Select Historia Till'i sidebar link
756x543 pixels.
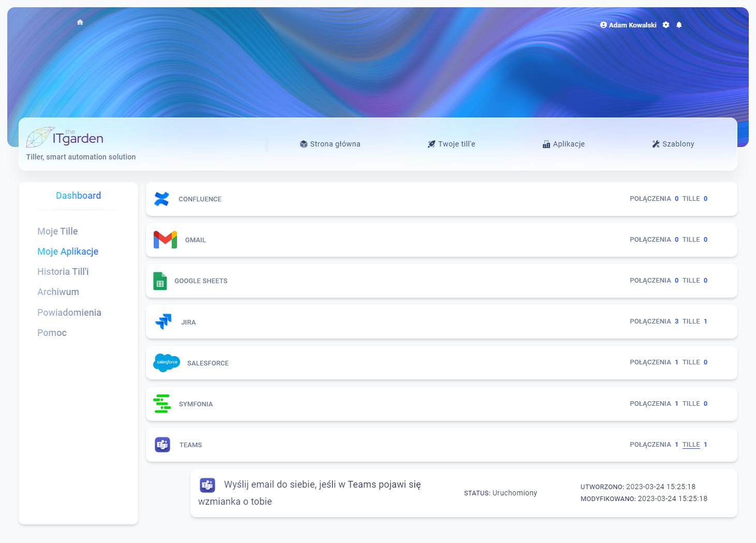63,272
